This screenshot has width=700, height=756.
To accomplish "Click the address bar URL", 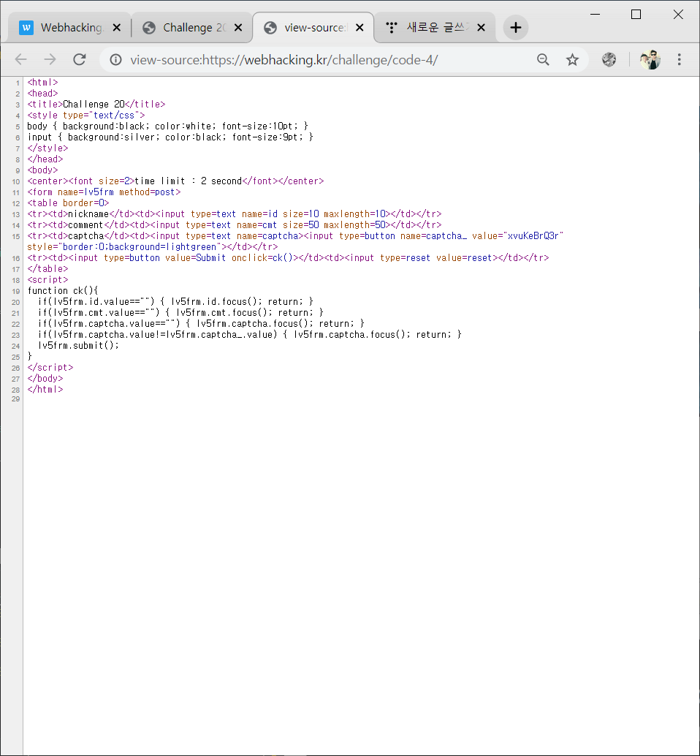I will 284,60.
